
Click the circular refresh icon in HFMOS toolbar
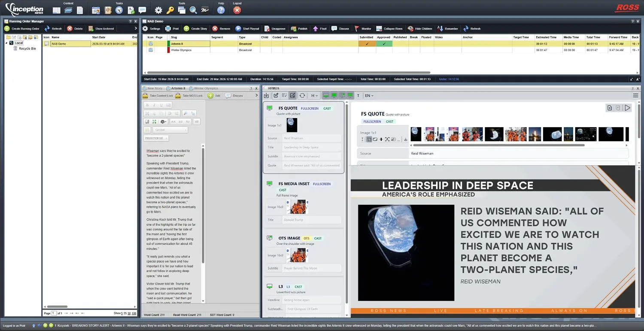[x=302, y=96]
